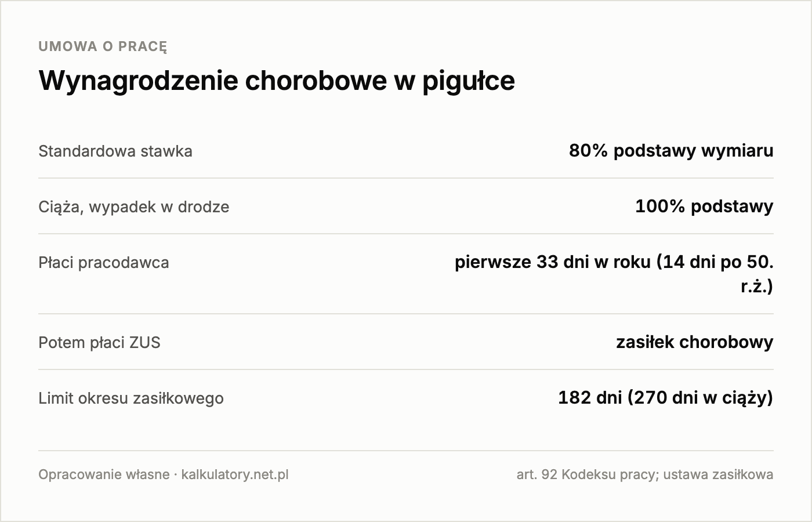812x522 pixels.
Task: Click the Płaci pracodawca row label
Action: point(104,263)
